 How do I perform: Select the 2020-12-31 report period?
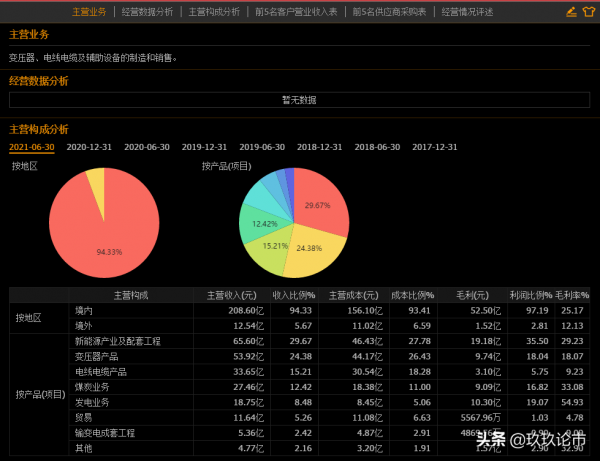click(89, 147)
